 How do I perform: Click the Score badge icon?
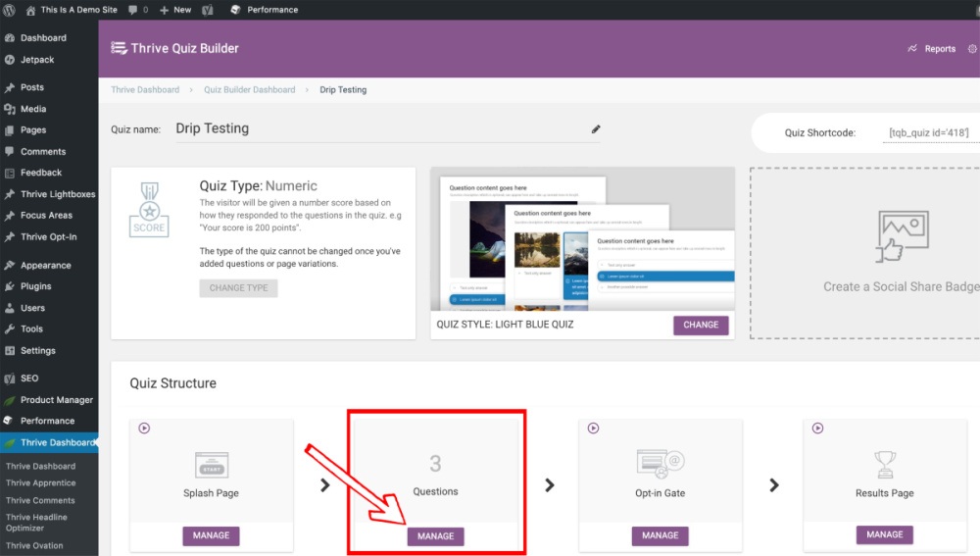point(149,210)
